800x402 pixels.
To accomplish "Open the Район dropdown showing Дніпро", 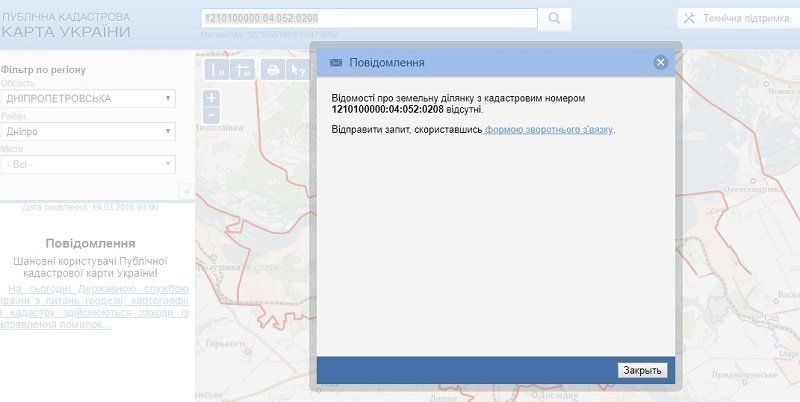I will [x=88, y=132].
